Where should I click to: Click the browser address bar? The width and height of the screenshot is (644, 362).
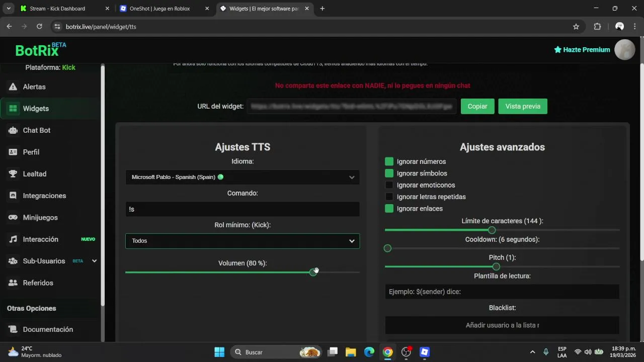[x=317, y=27]
